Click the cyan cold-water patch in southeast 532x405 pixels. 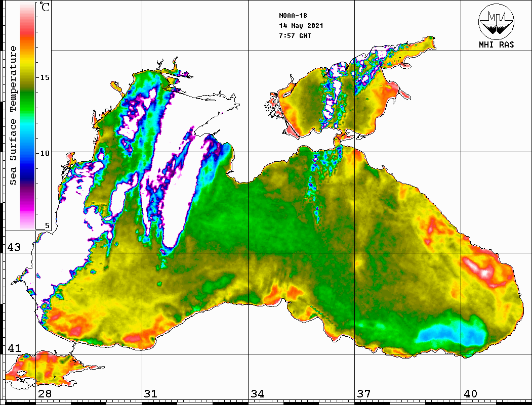(x=451, y=333)
